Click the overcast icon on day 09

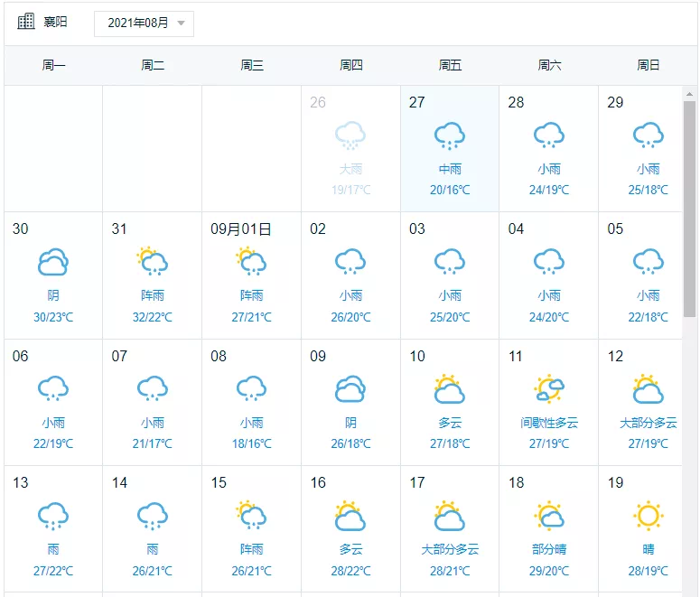[x=350, y=389]
